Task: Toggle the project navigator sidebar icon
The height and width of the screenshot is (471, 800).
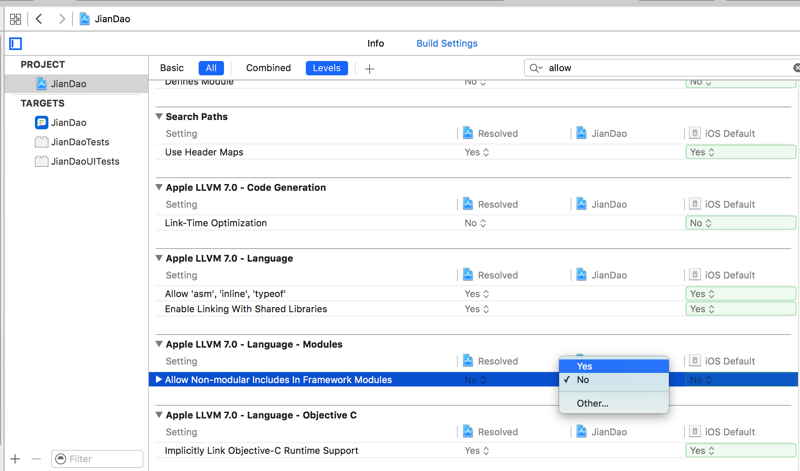Action: pyautogui.click(x=15, y=44)
